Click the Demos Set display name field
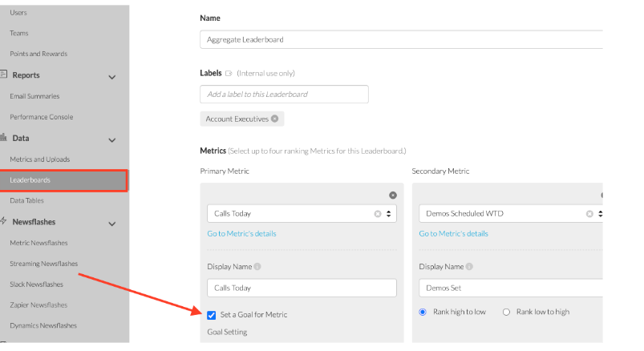This screenshot has height=351, width=644. 511,288
